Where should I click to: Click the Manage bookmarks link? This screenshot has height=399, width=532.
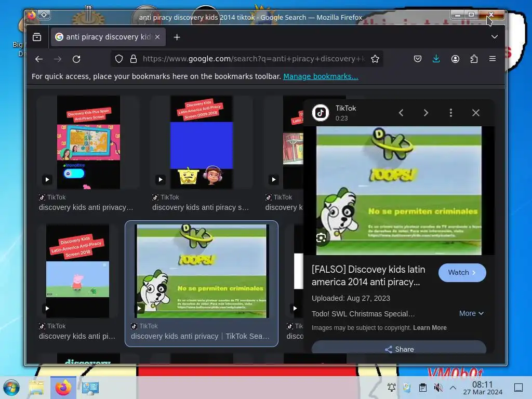pyautogui.click(x=321, y=76)
